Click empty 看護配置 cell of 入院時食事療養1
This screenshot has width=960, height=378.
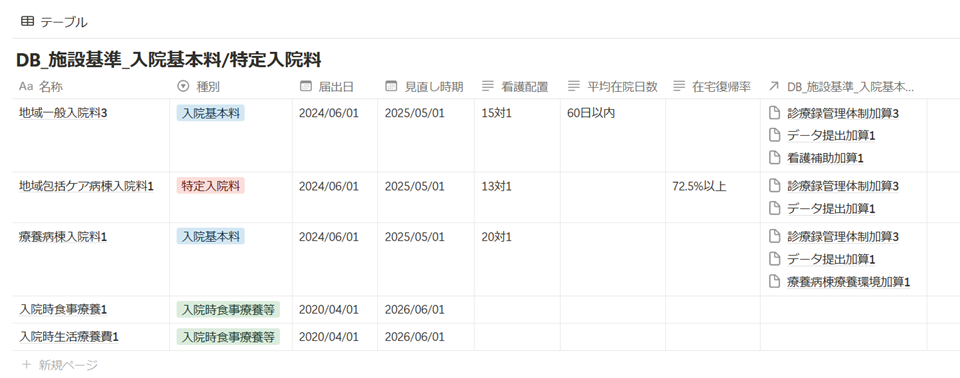click(x=517, y=309)
